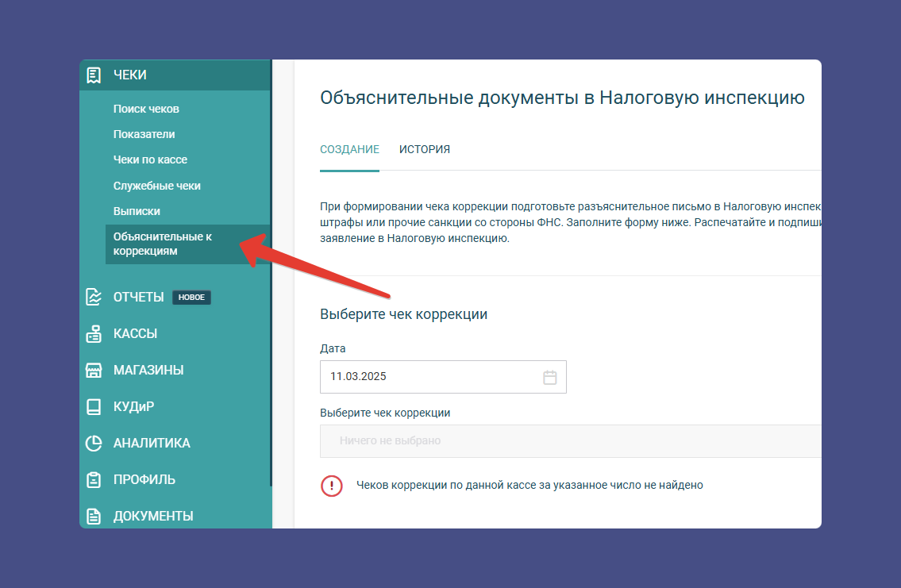Click the red warning exclamation icon

point(332,486)
